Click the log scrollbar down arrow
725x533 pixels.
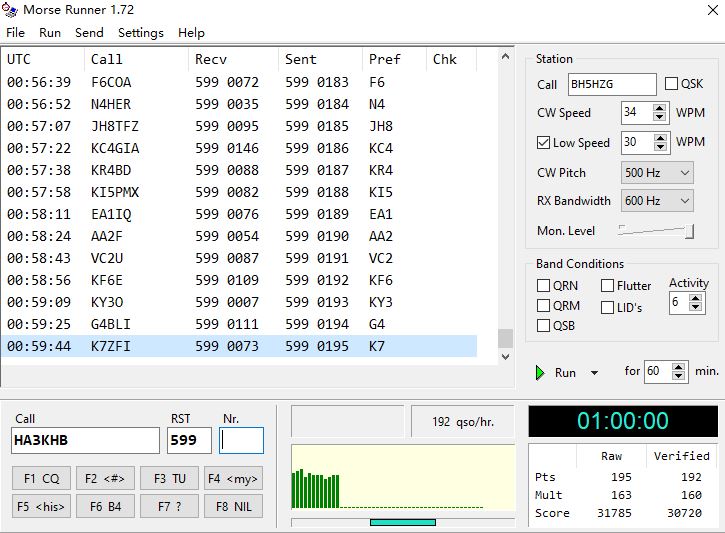point(505,357)
